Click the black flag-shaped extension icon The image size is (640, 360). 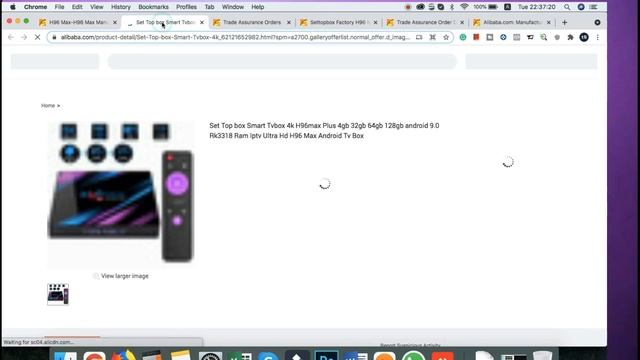(x=530, y=37)
